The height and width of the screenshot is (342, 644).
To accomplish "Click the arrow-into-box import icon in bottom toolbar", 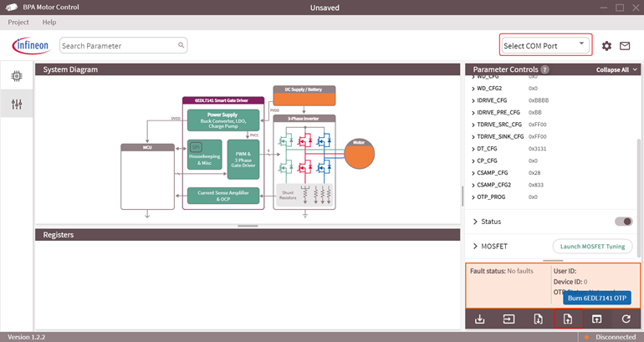I will pos(509,319).
